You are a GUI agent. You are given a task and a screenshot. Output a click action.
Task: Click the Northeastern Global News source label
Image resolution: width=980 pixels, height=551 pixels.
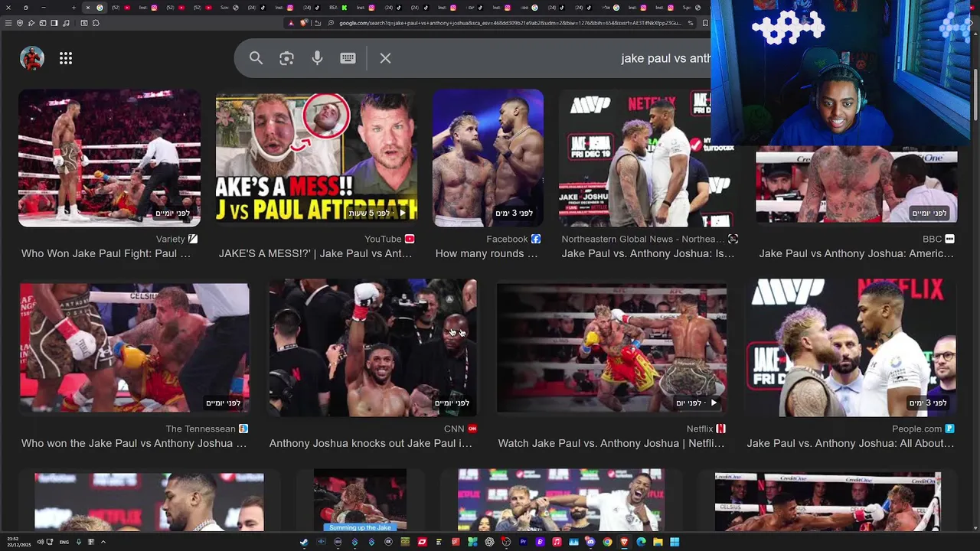[643, 239]
